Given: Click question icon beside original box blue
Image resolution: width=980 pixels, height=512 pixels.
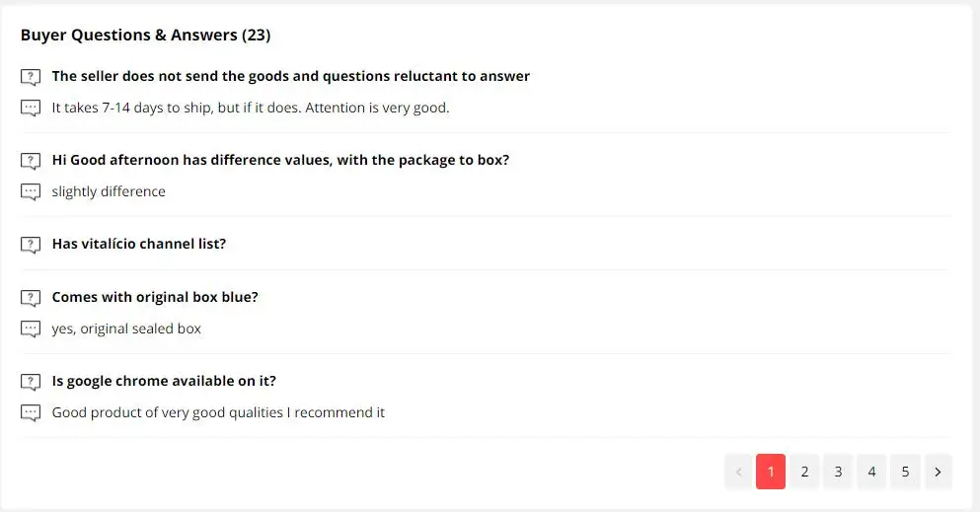Looking at the screenshot, I should [x=31, y=298].
